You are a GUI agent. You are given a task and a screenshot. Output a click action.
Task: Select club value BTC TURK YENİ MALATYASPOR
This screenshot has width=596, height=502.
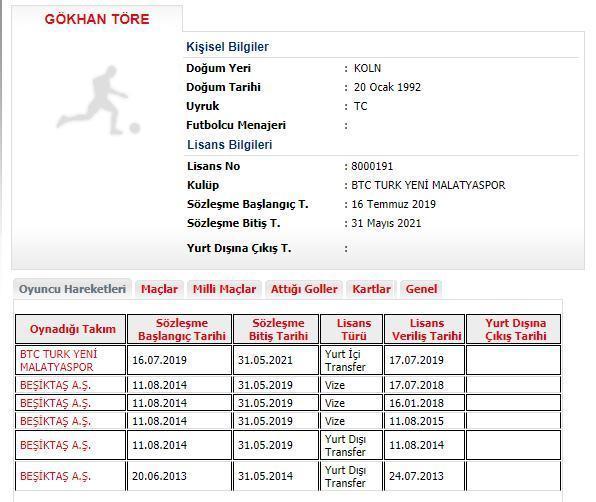(428, 185)
